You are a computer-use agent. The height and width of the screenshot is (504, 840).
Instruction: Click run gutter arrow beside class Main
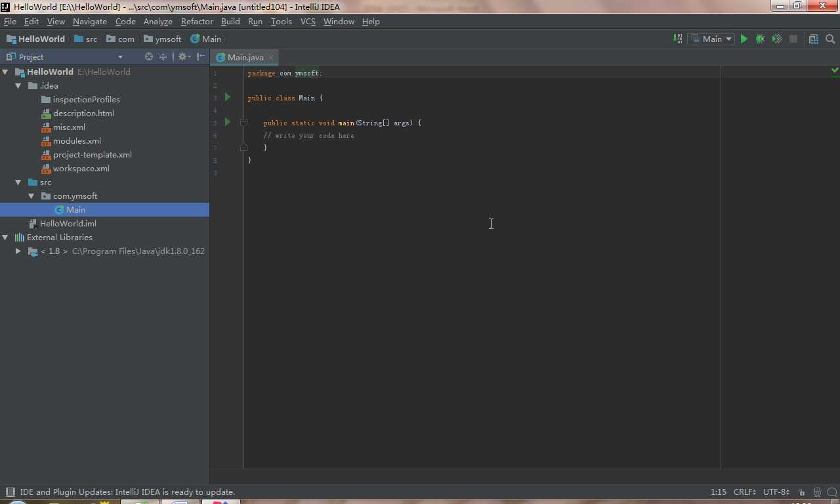coord(228,97)
